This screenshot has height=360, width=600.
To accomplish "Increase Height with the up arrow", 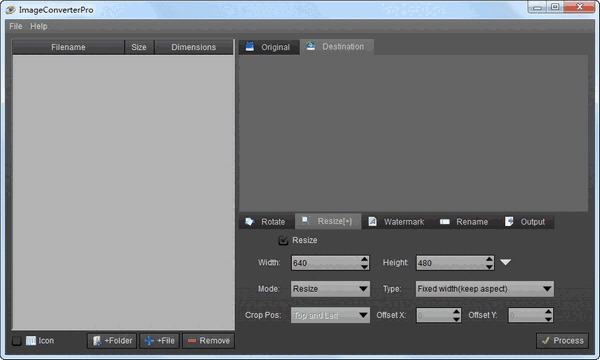I will coord(489,259).
